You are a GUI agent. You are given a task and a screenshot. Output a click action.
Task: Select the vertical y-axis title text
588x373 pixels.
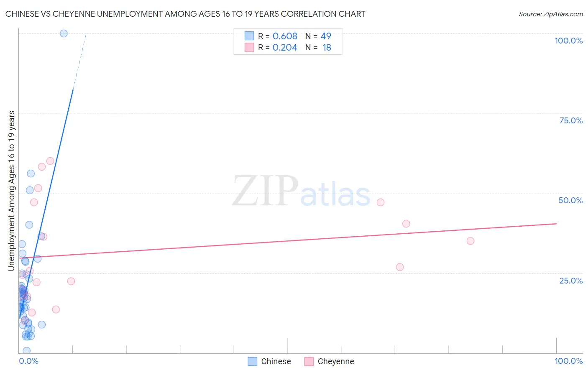point(12,191)
